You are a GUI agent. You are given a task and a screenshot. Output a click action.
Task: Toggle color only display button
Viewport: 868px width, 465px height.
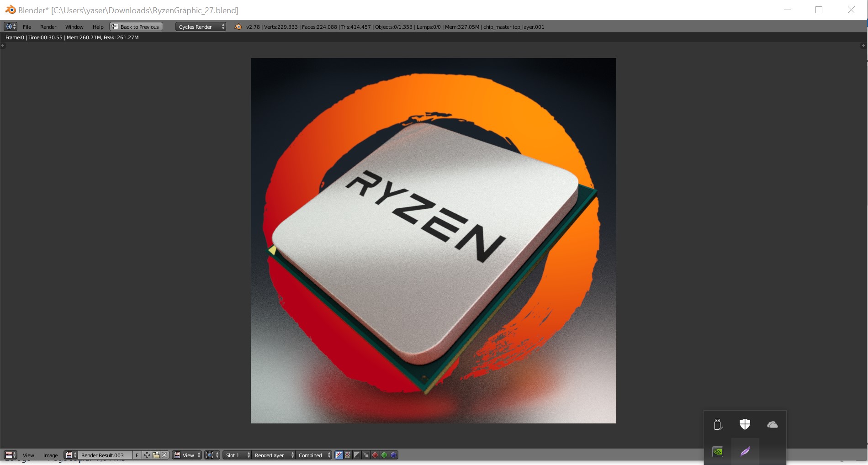[x=348, y=455]
